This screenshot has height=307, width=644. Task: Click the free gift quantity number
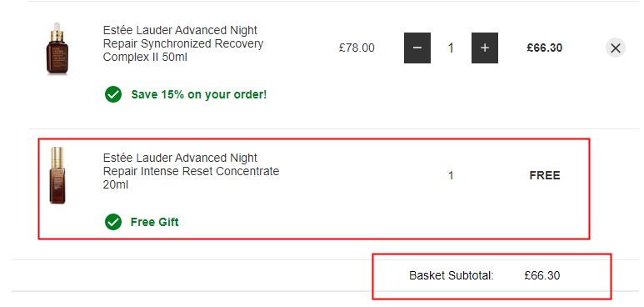point(451,176)
